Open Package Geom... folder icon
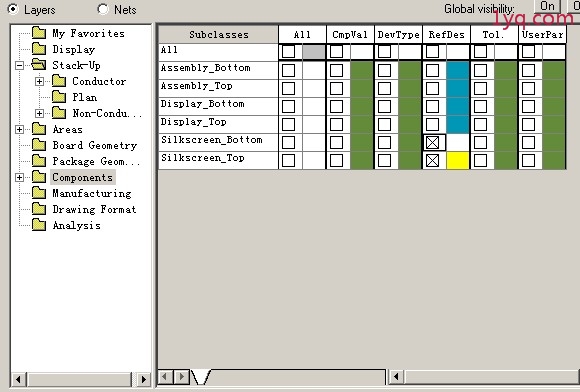The image size is (580, 392). pos(39,161)
